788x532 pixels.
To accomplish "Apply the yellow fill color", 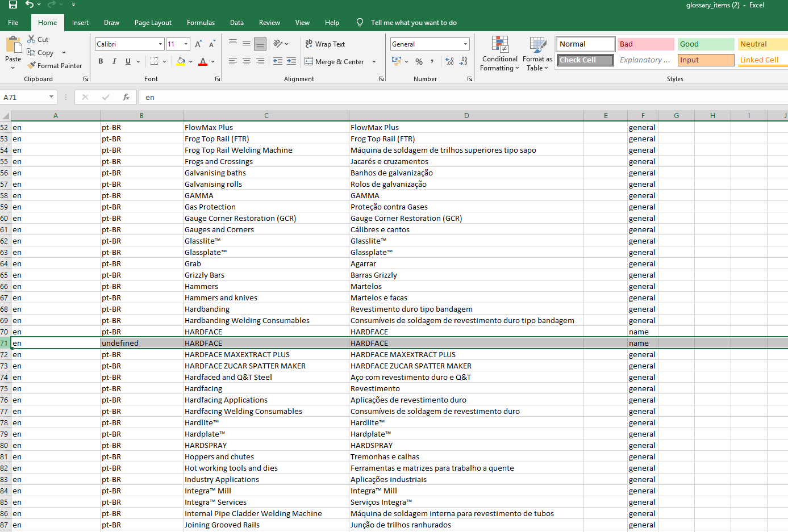I will 181,61.
